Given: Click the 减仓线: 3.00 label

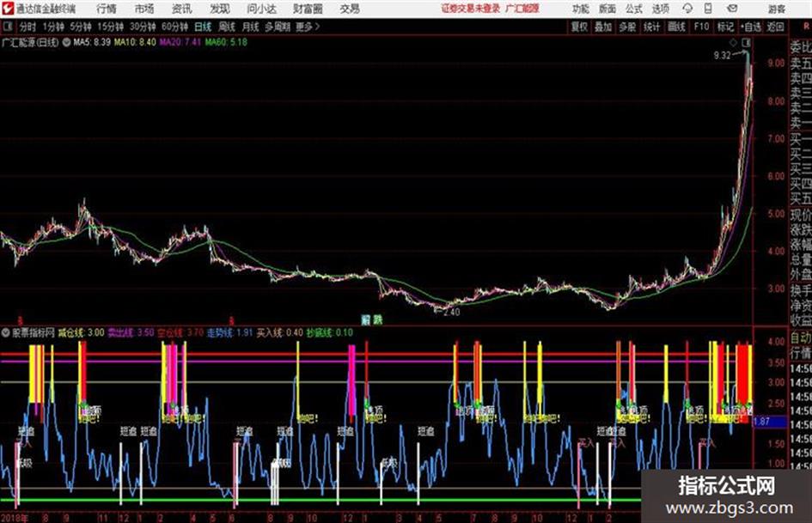Looking at the screenshot, I should [82, 333].
